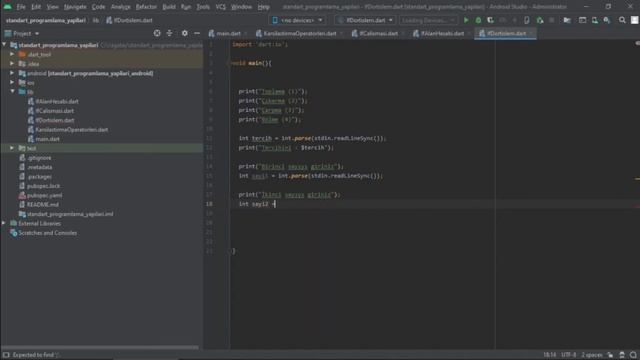
Task: Click the lib breadcrumb in navigation bar
Action: (x=96, y=20)
